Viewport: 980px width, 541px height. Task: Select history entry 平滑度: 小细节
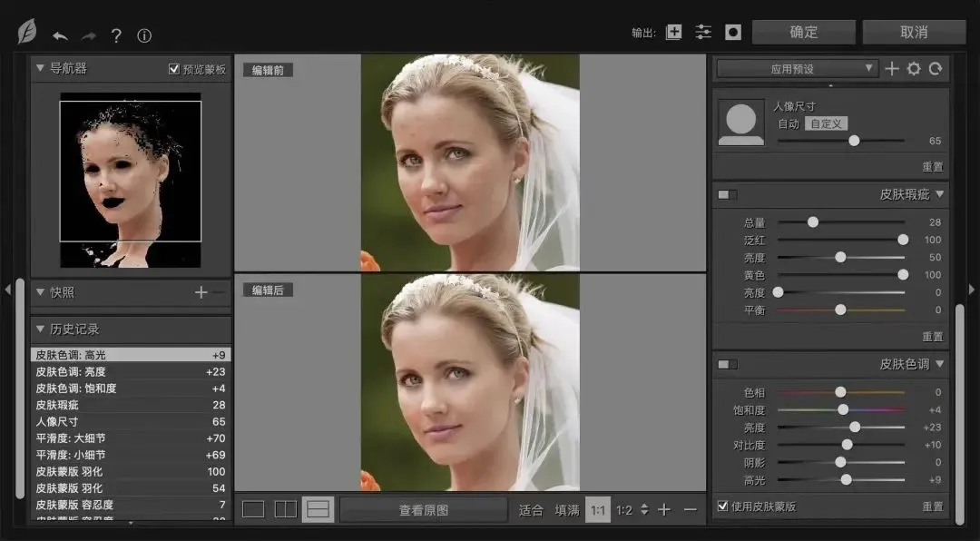pyautogui.click(x=131, y=456)
